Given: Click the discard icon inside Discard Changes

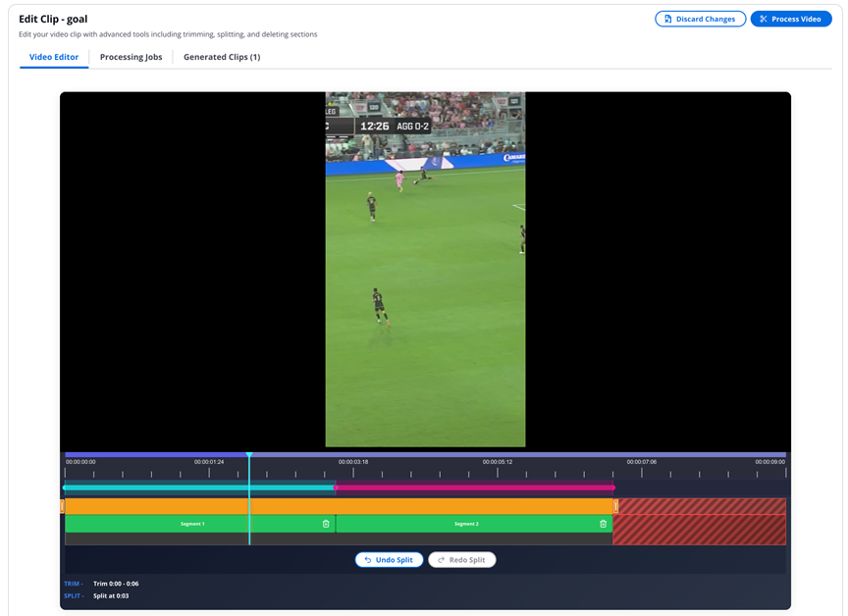Looking at the screenshot, I should tap(666, 18).
